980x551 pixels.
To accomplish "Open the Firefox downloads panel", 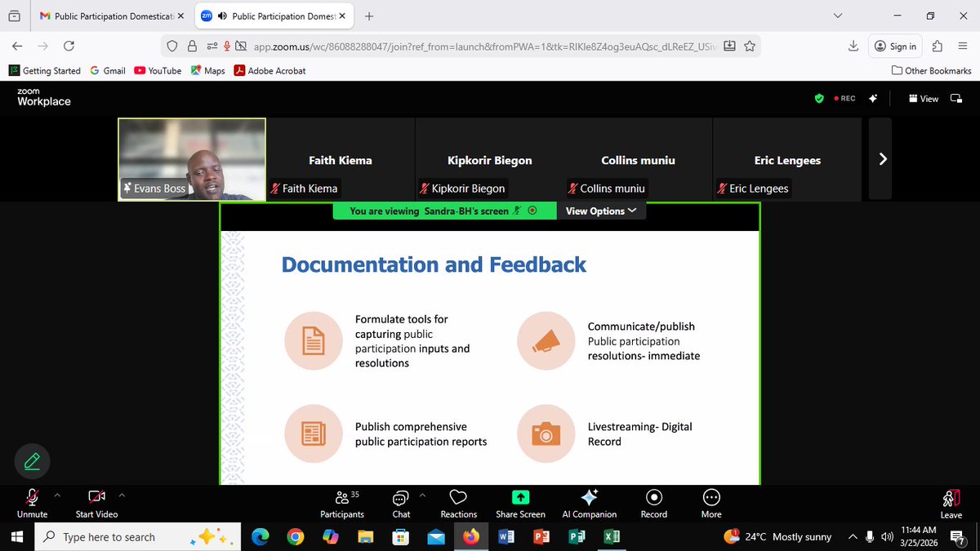I will coord(853,47).
